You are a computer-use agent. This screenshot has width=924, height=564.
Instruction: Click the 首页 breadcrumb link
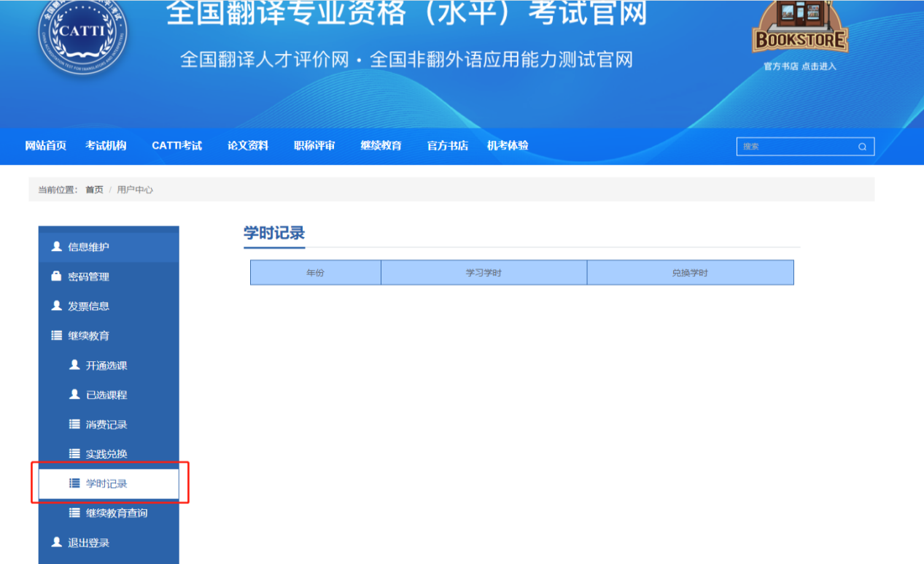(94, 190)
